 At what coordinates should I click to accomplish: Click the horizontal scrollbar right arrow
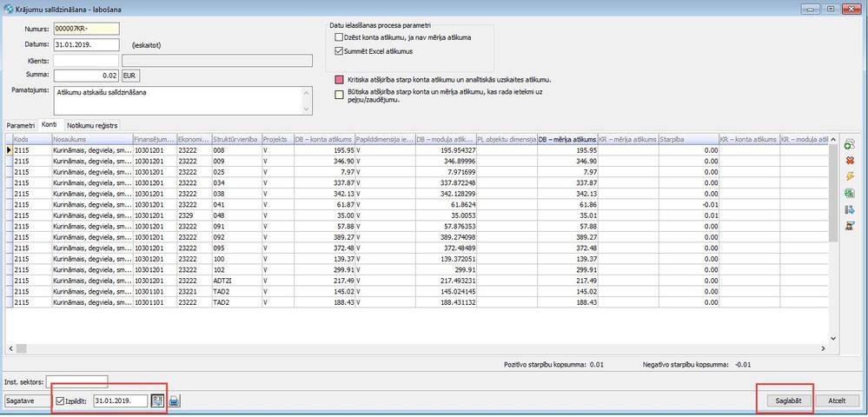point(823,348)
